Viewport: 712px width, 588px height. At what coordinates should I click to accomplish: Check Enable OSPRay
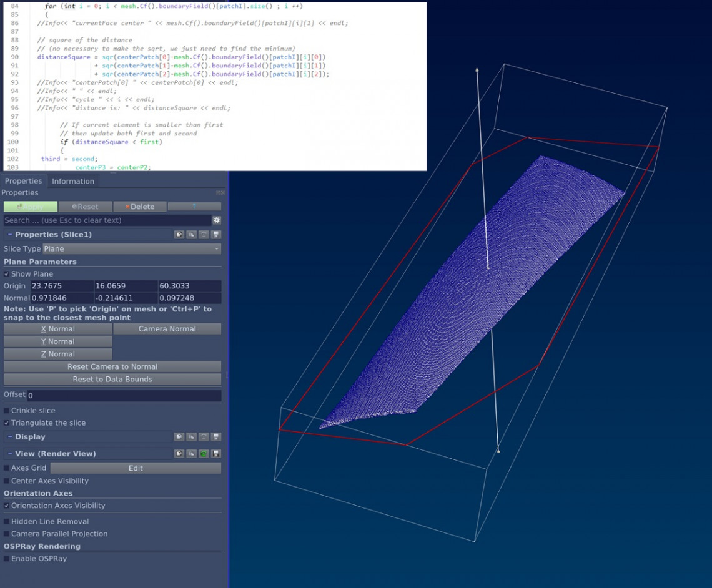point(6,559)
